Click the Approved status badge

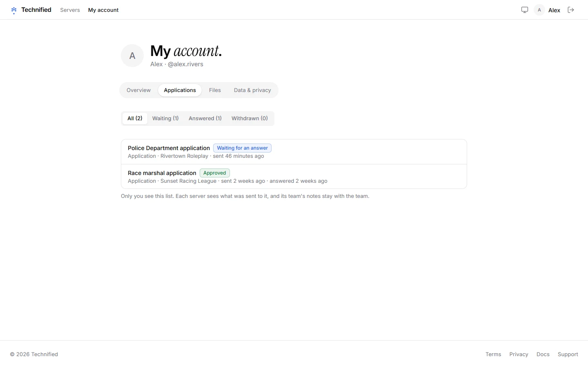tap(214, 173)
